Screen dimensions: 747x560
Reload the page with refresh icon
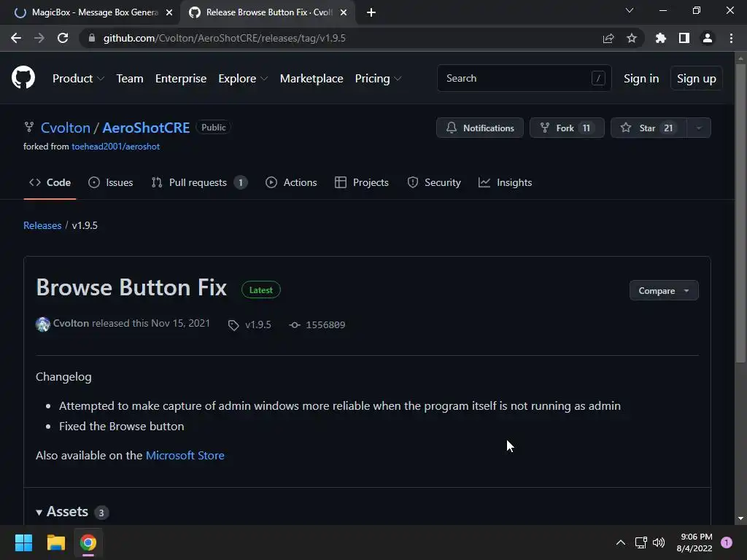tap(63, 38)
